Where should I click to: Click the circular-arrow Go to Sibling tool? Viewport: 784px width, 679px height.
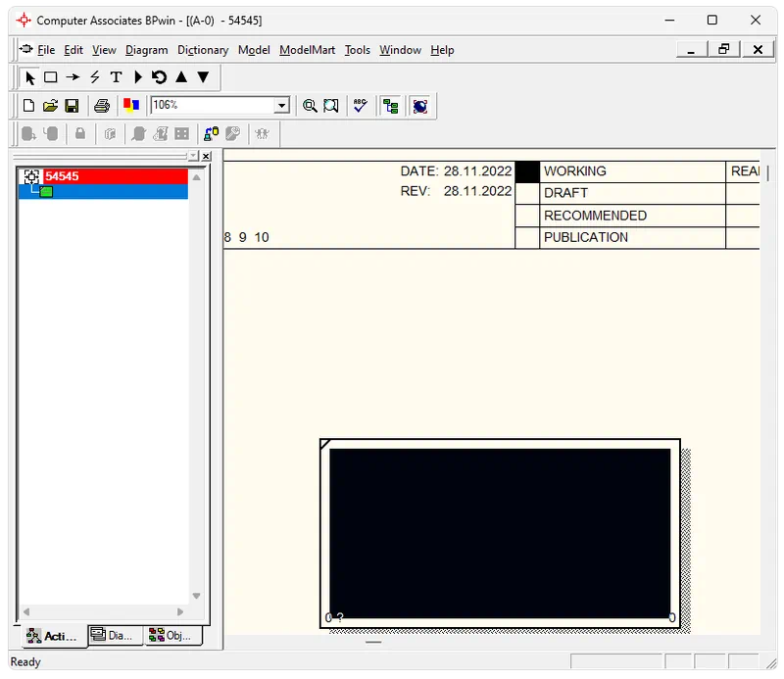coord(159,77)
